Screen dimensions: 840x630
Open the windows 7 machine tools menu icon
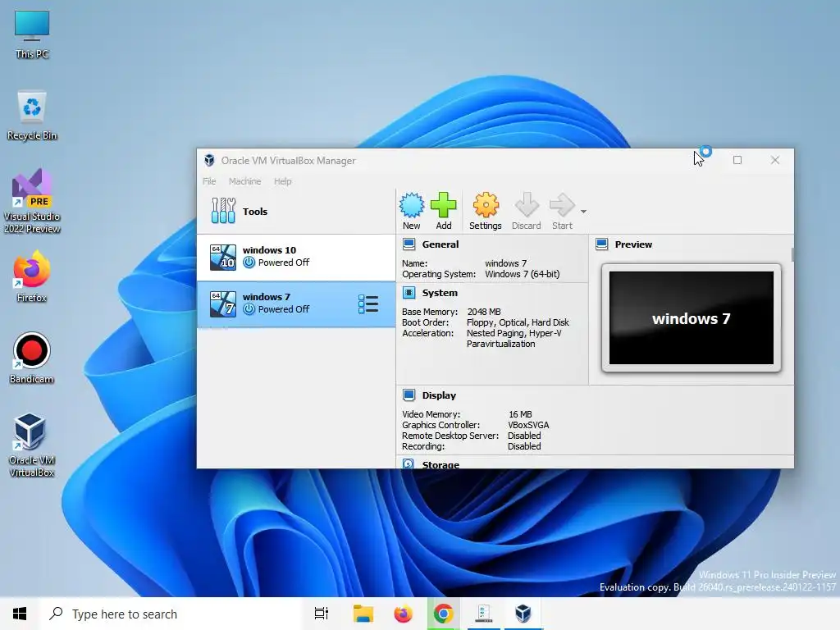(368, 304)
